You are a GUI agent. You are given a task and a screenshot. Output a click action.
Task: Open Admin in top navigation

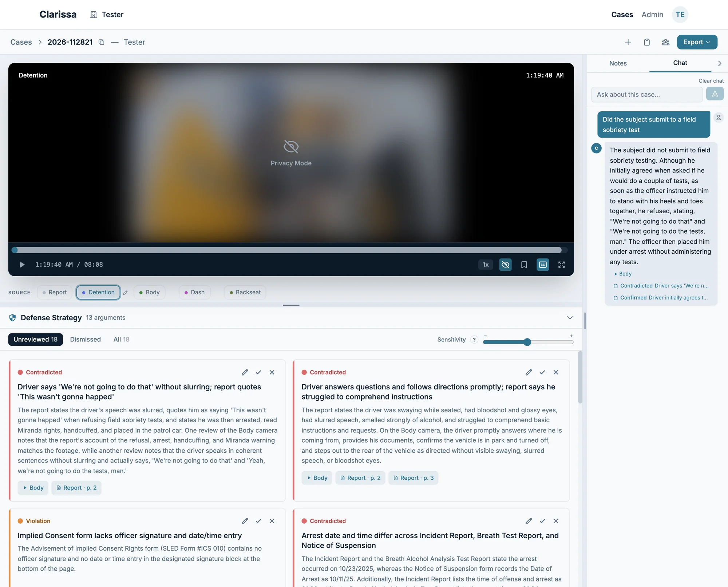(x=652, y=15)
